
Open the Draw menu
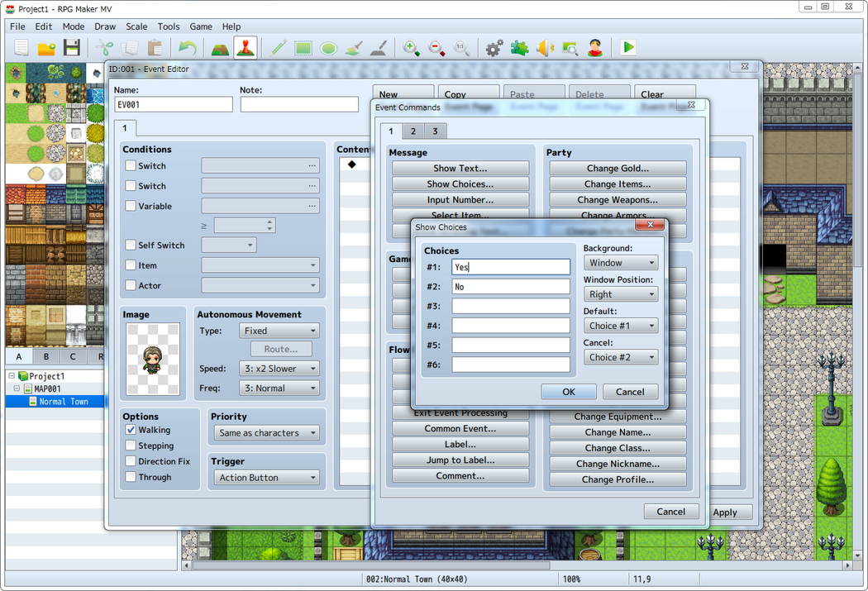(x=105, y=26)
